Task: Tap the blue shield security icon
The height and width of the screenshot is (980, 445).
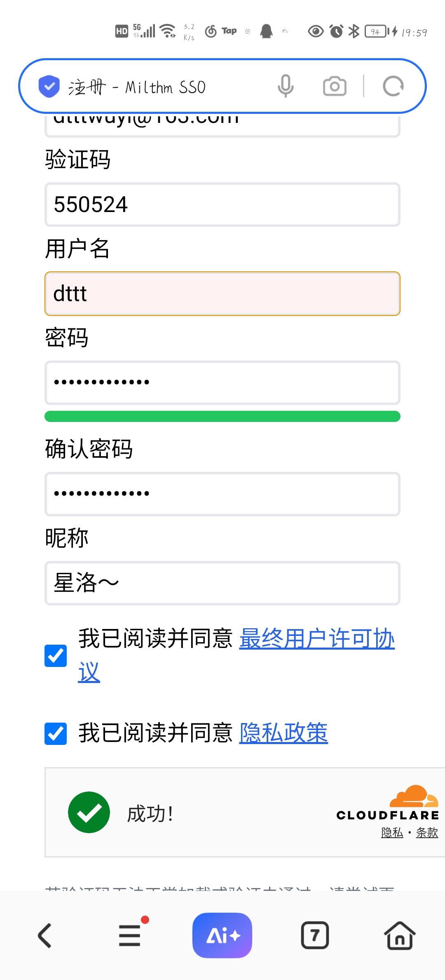Action: click(x=49, y=86)
